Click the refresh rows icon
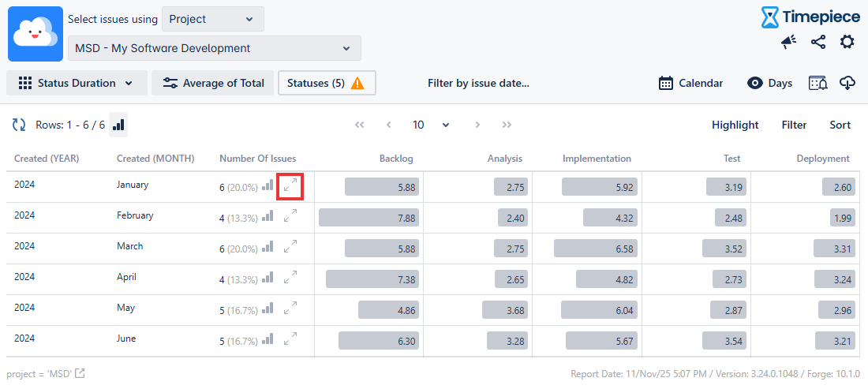This screenshot has width=868, height=389. 19,125
